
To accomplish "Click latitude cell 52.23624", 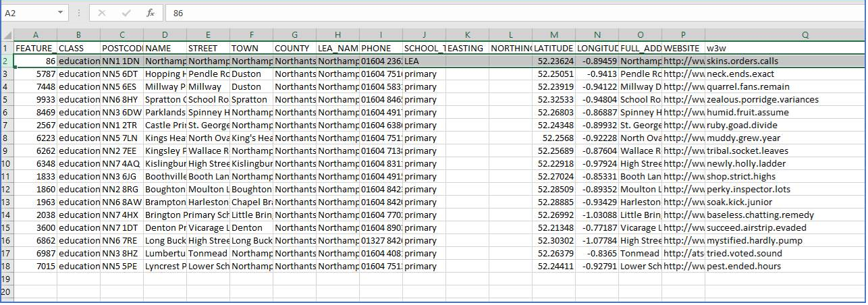I will click(x=554, y=61).
